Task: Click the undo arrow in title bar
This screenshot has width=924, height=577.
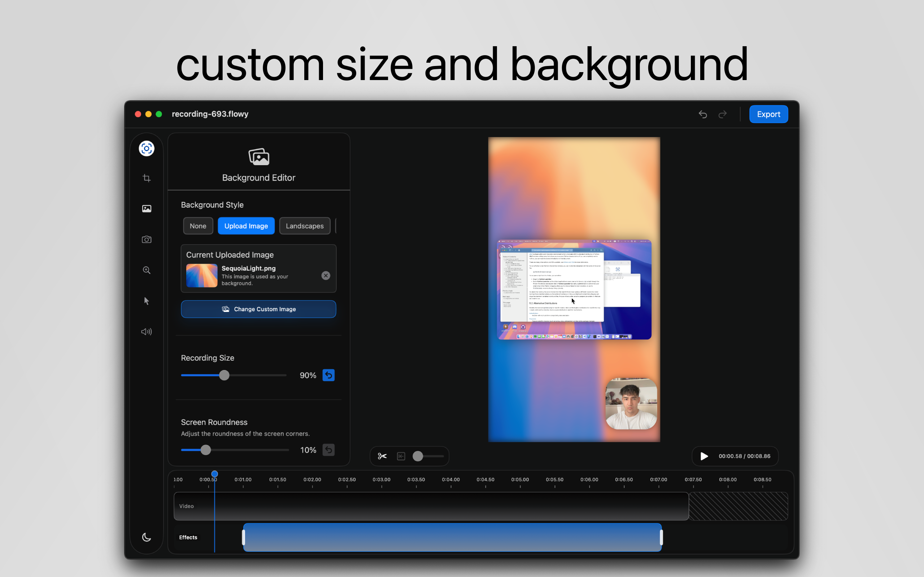Action: pos(703,114)
